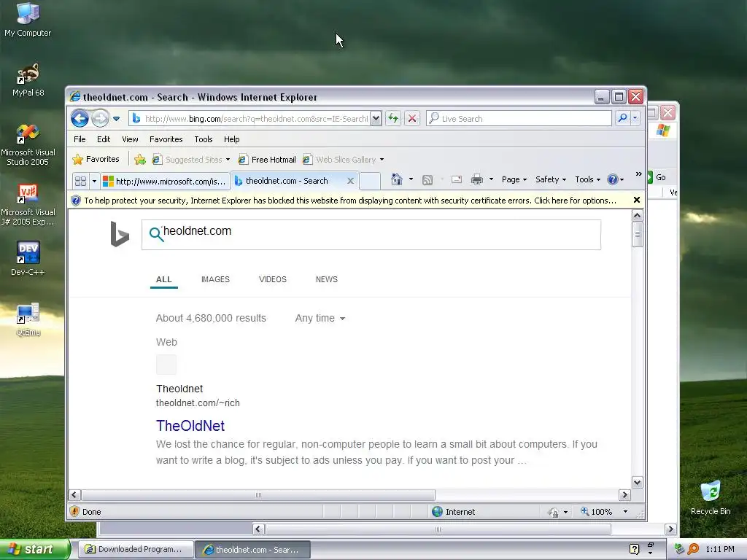The width and height of the screenshot is (747, 560).
Task: Expand the address bar URL dropdown
Action: point(376,118)
